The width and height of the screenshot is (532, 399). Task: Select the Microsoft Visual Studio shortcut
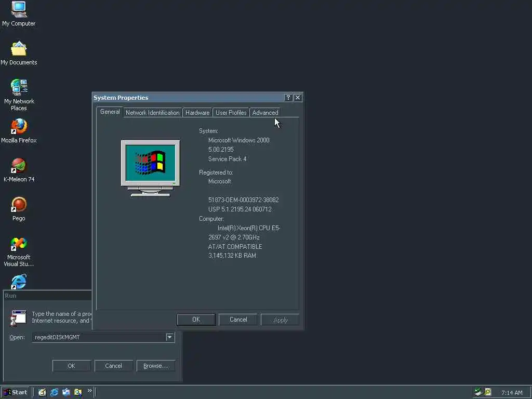(x=19, y=251)
